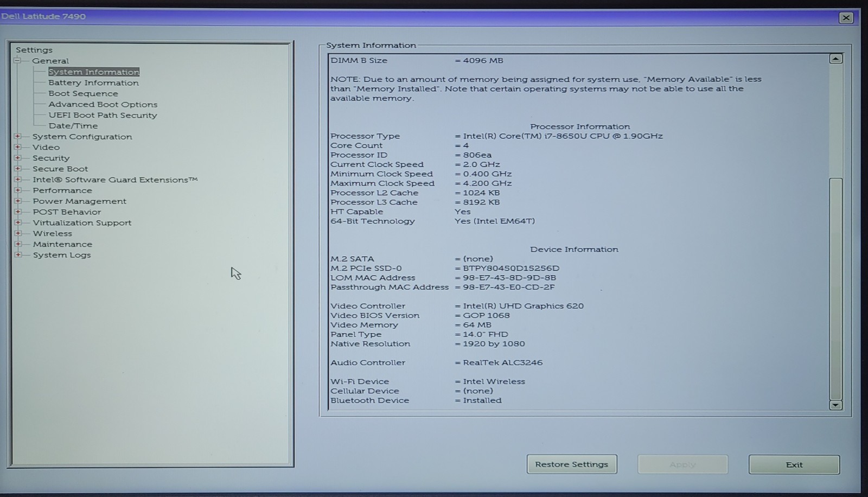The width and height of the screenshot is (868, 497).
Task: Click the Minimum Clock Speed value 0.400 GHz
Action: (487, 174)
